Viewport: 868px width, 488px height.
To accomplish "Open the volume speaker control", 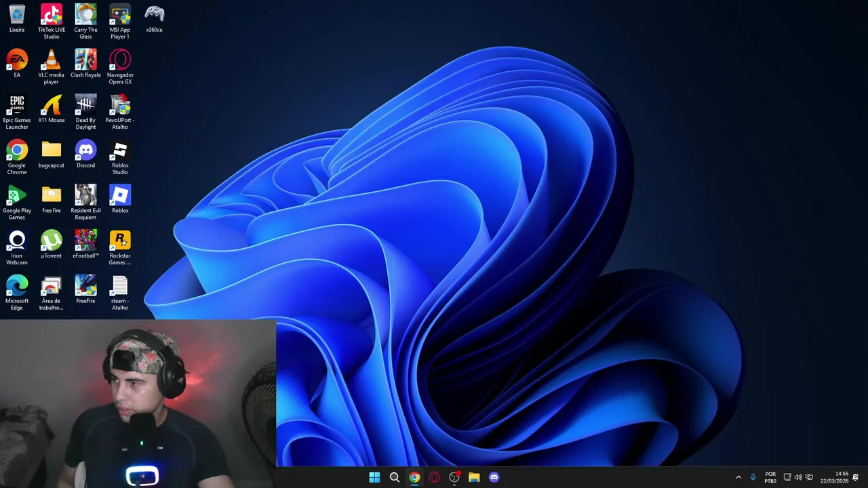I will [798, 477].
